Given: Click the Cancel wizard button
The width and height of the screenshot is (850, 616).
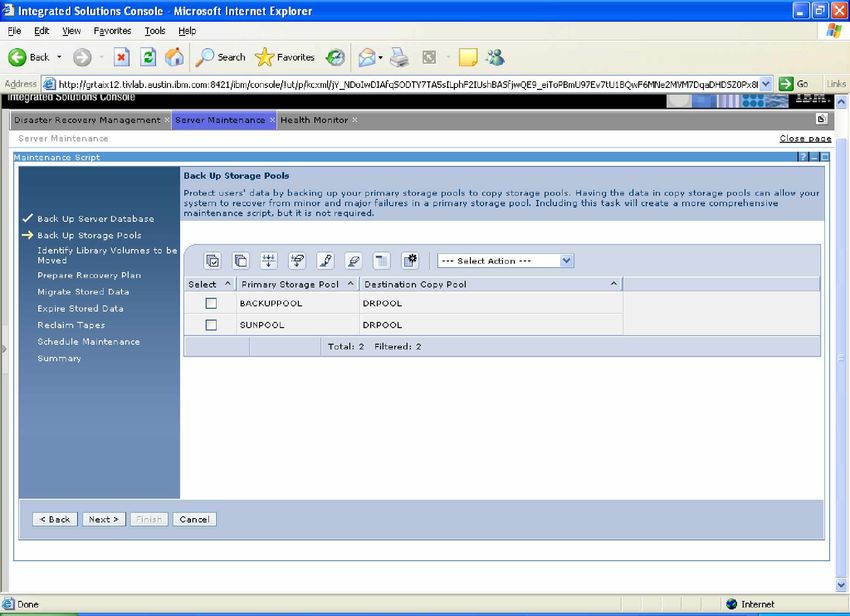Looking at the screenshot, I should (x=195, y=519).
